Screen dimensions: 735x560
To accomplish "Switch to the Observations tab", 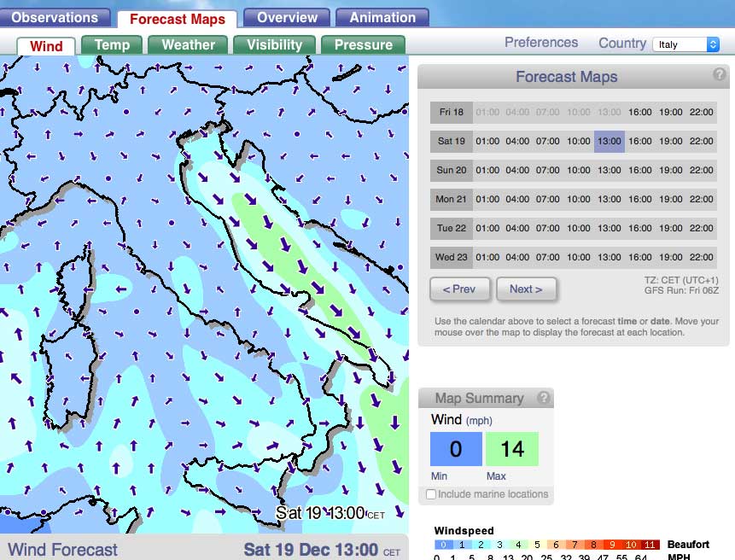I will coord(55,17).
